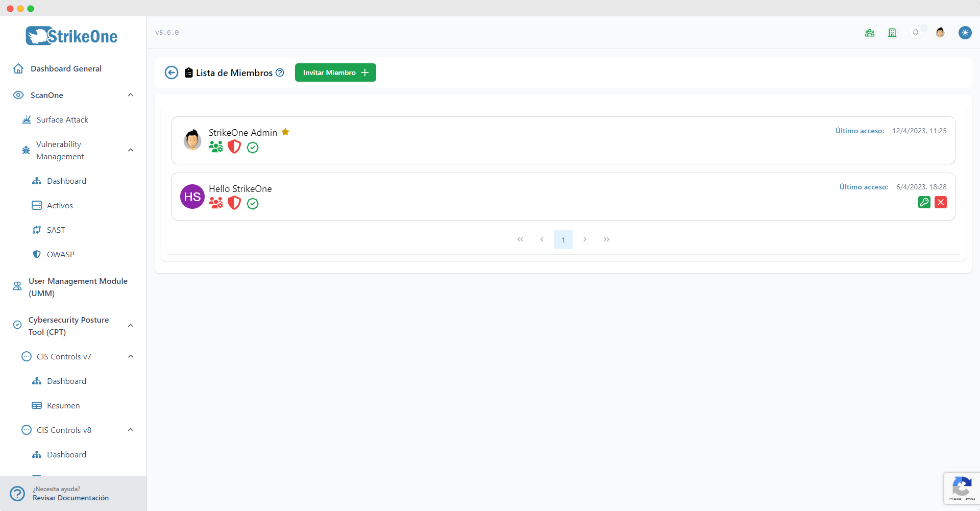Image resolution: width=980 pixels, height=511 pixels.
Task: Click last access date 12/4/2023, 11:25
Action: click(919, 131)
